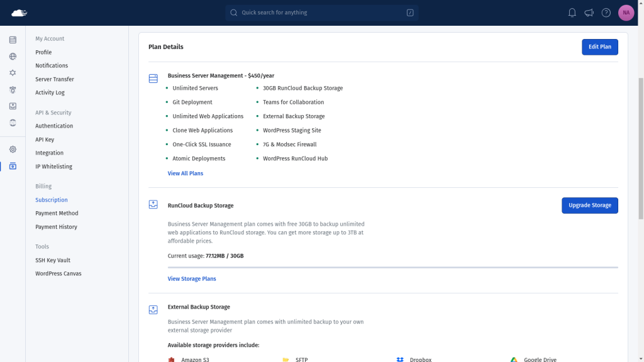Click the RunCloud cloud logo

click(19, 13)
